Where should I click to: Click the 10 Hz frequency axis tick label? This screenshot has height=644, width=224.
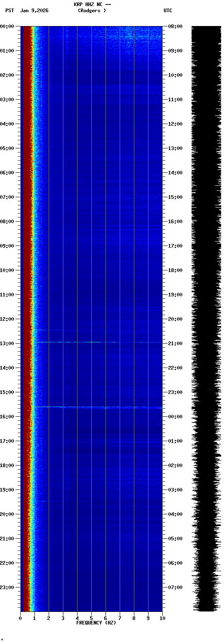[162, 618]
